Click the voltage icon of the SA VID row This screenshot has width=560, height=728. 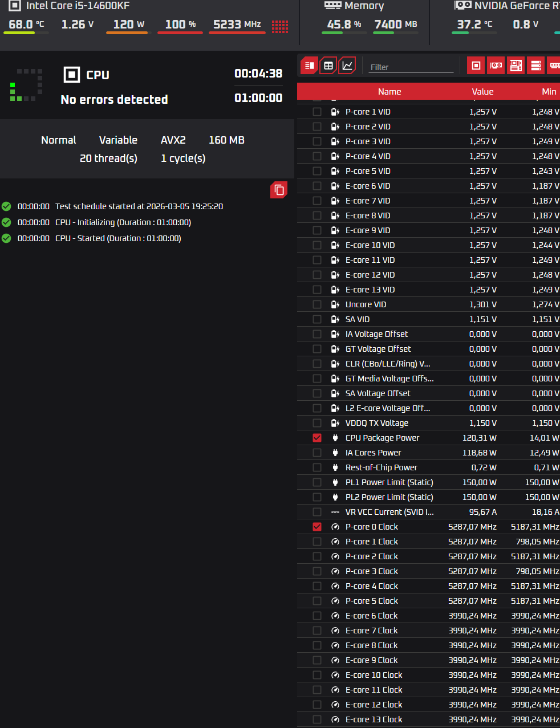[335, 319]
